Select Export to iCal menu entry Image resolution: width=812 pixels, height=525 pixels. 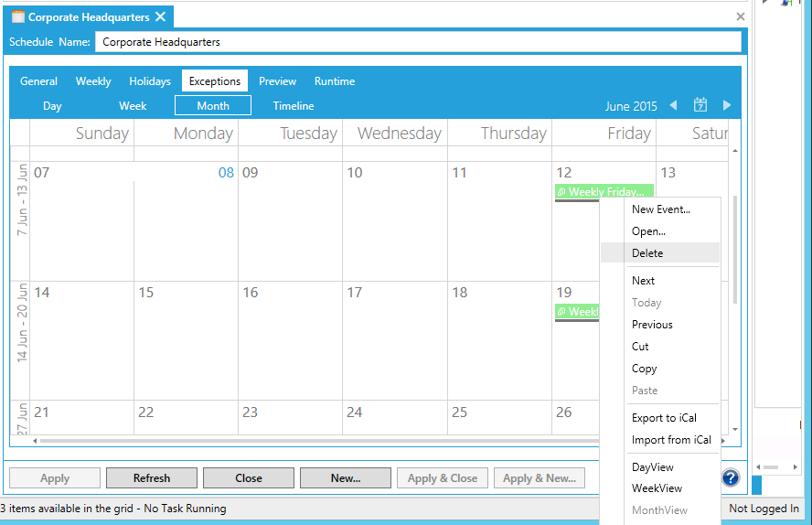pyautogui.click(x=664, y=418)
